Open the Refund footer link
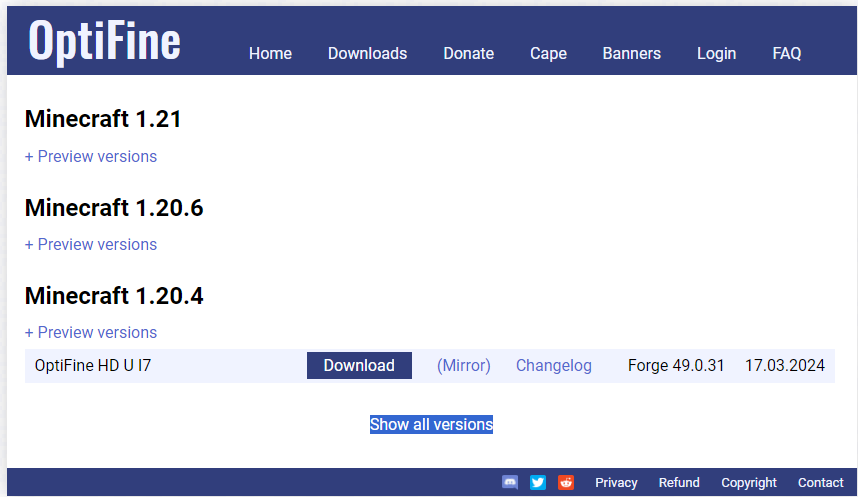This screenshot has width=858, height=497. pyautogui.click(x=679, y=483)
